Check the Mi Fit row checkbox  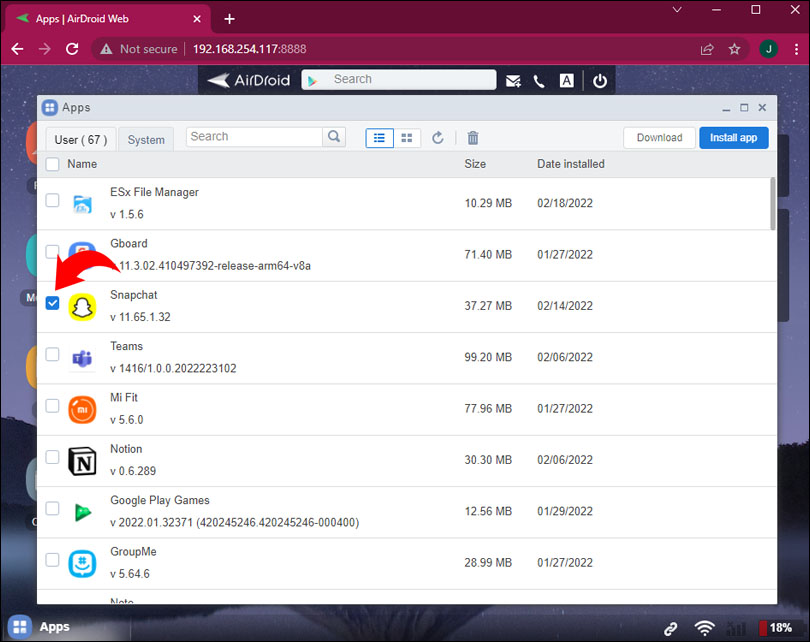click(x=52, y=405)
